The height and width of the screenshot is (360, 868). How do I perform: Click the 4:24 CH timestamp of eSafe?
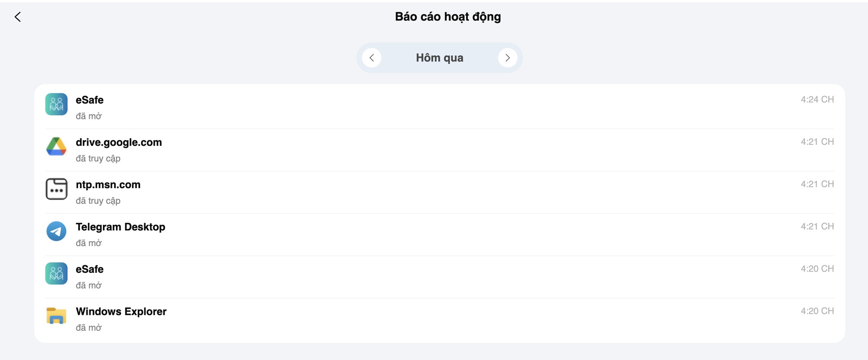[x=817, y=99]
